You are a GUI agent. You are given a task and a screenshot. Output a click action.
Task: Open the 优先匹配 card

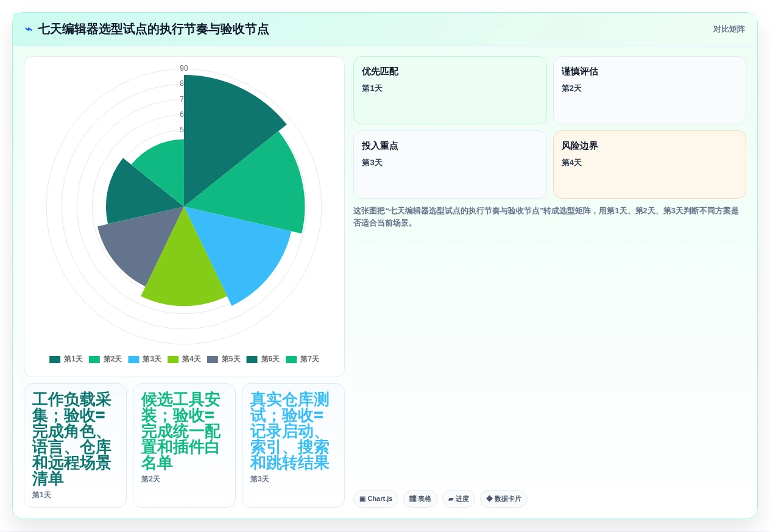click(x=450, y=90)
